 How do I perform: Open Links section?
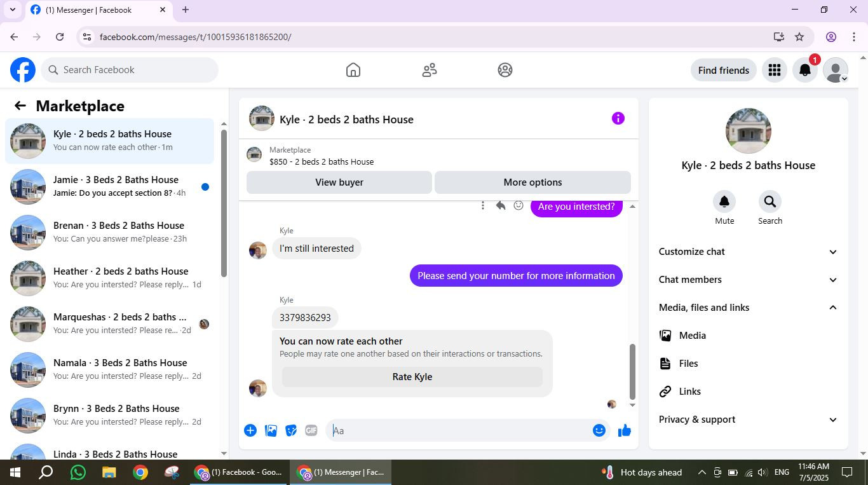click(749, 392)
